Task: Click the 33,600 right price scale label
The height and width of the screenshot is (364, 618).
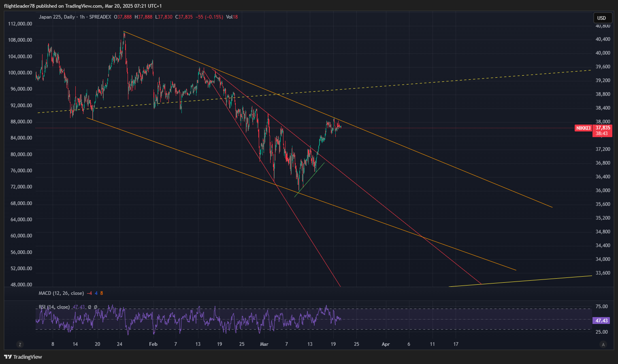Action: [x=603, y=273]
